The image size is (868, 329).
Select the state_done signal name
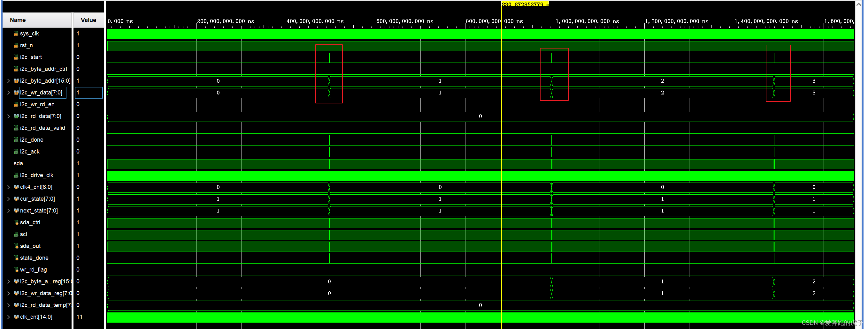34,258
